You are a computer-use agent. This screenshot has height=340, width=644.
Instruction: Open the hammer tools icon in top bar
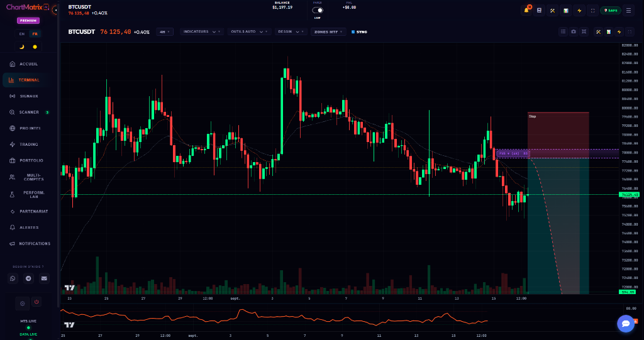point(552,11)
